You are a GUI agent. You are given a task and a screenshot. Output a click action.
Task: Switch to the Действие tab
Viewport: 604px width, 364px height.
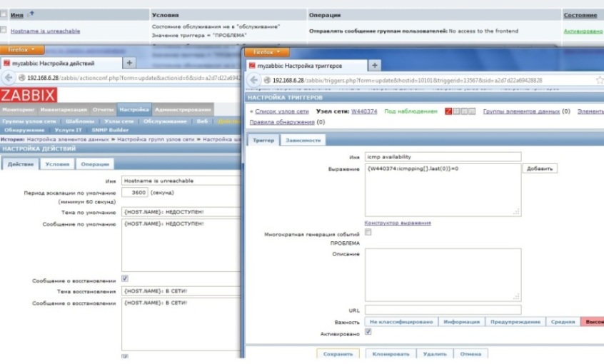tap(21, 164)
